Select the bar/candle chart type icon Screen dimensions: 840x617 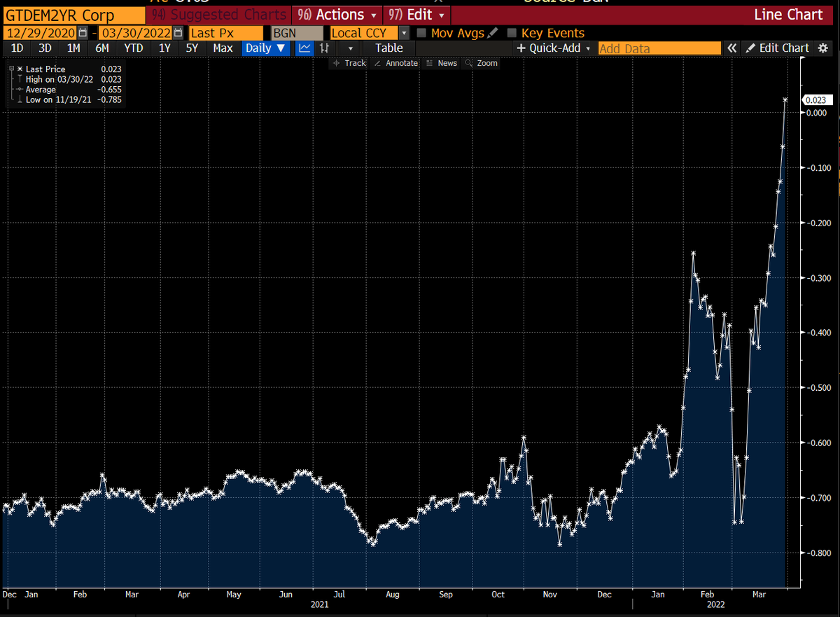[x=324, y=48]
